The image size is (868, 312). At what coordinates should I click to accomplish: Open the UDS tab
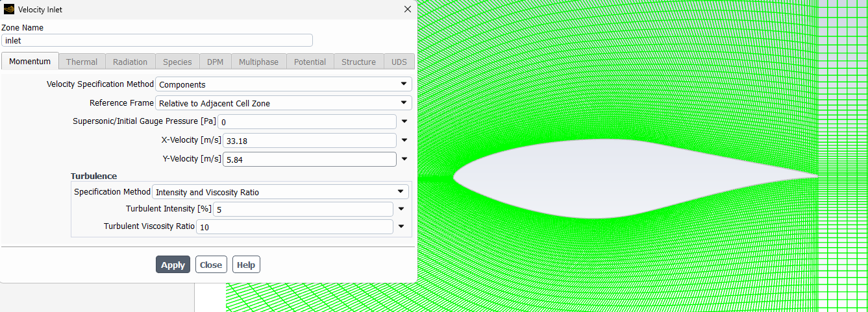[399, 62]
